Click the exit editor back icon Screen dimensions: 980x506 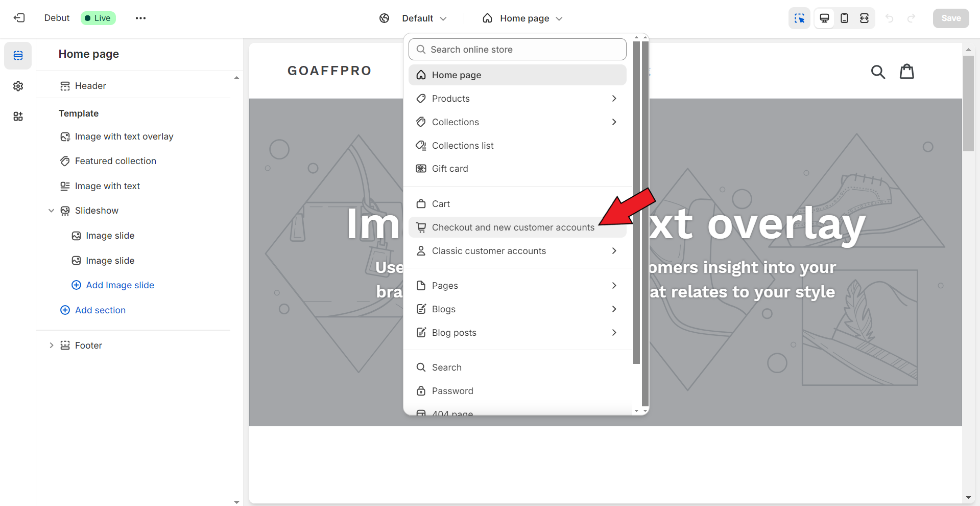pos(19,18)
